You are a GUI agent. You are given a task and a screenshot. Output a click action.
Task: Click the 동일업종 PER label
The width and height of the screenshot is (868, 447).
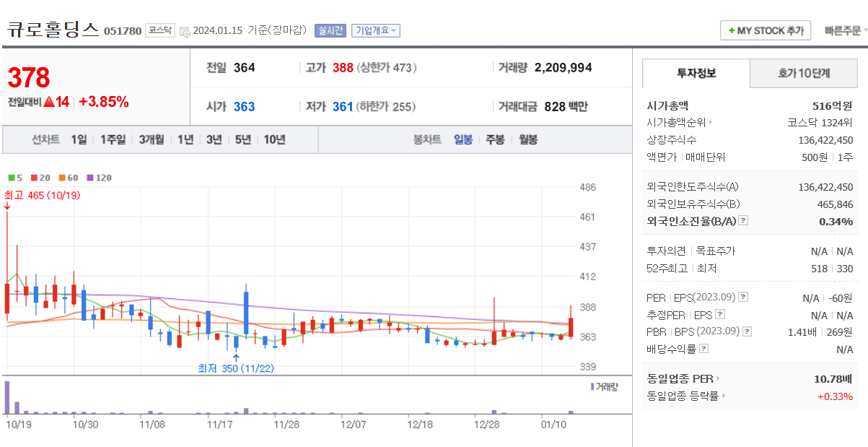click(x=680, y=378)
